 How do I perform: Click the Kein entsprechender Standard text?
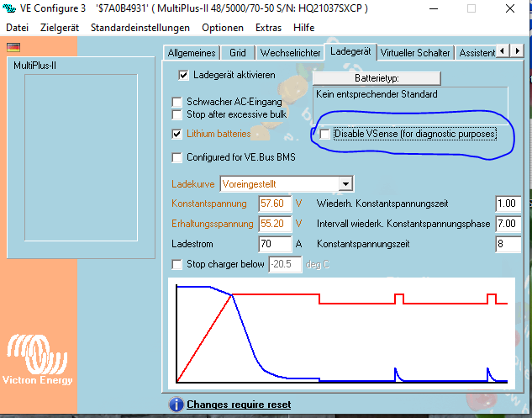point(377,94)
